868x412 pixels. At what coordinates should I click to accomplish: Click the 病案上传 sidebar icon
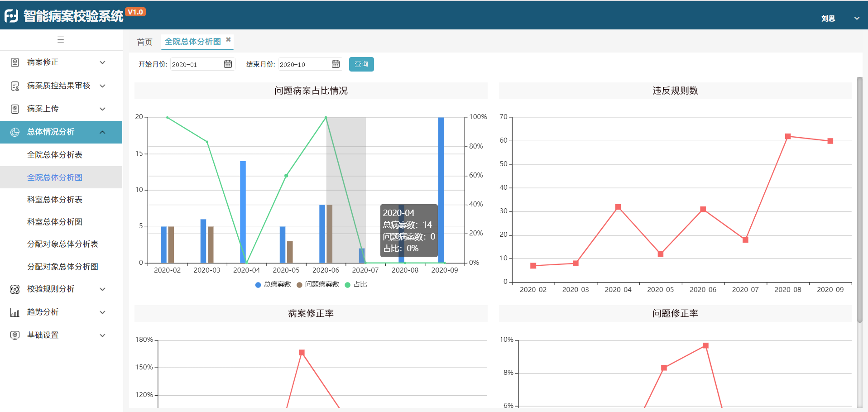pos(15,109)
